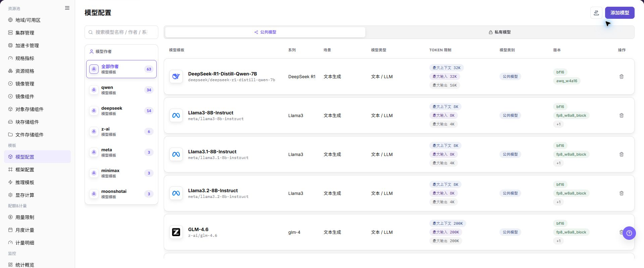Open Llama3.1-8B-Instruct model name
The width and height of the screenshot is (644, 268).
pyautogui.click(x=212, y=152)
